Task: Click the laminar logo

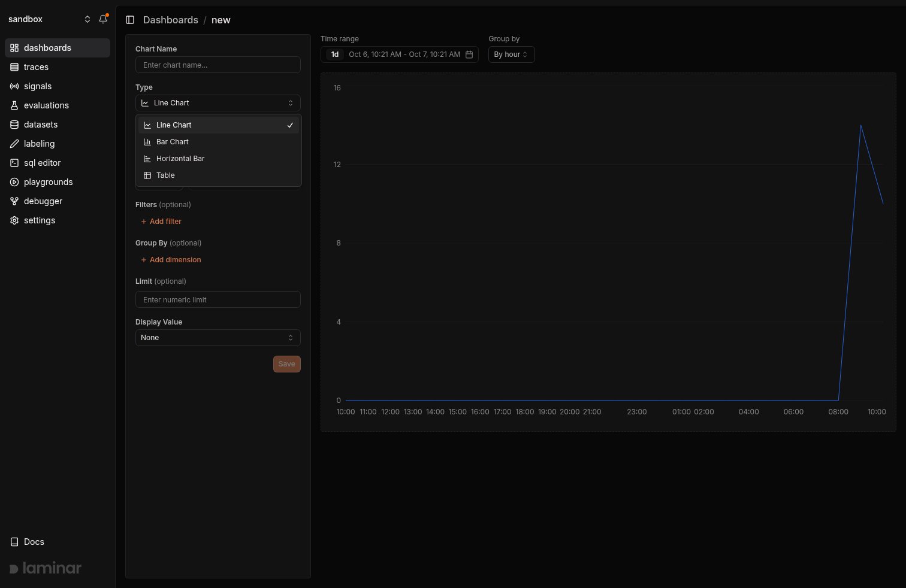Action: (x=46, y=568)
